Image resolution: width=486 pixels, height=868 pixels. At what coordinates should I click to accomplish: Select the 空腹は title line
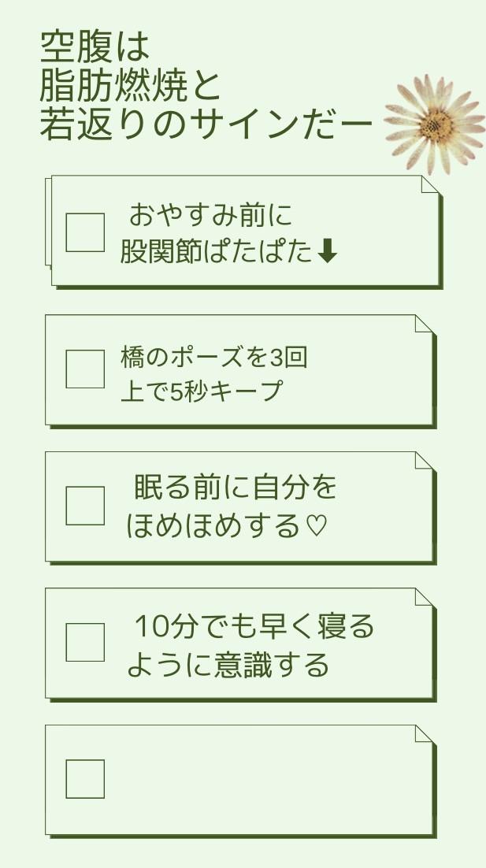[95, 46]
